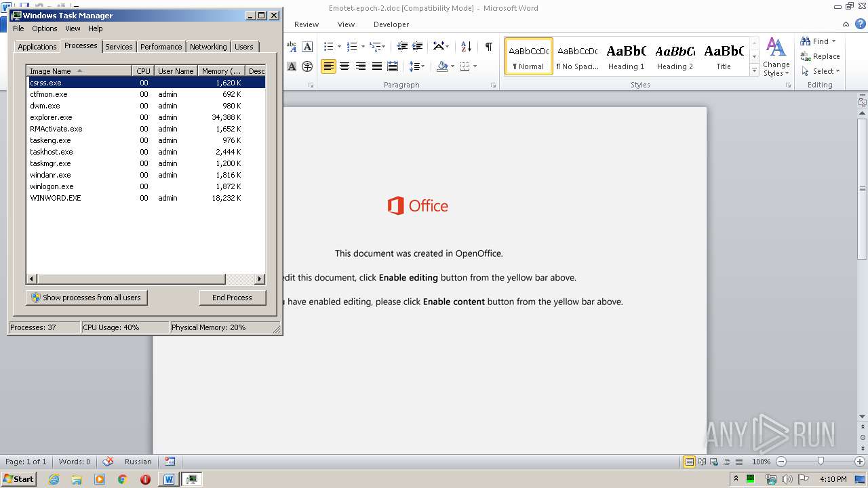The width and height of the screenshot is (868, 488).
Task: Align text right in Word
Action: tap(361, 66)
